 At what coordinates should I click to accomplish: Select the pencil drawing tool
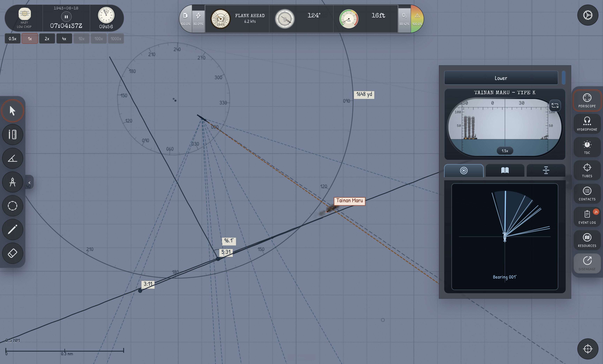pyautogui.click(x=13, y=229)
